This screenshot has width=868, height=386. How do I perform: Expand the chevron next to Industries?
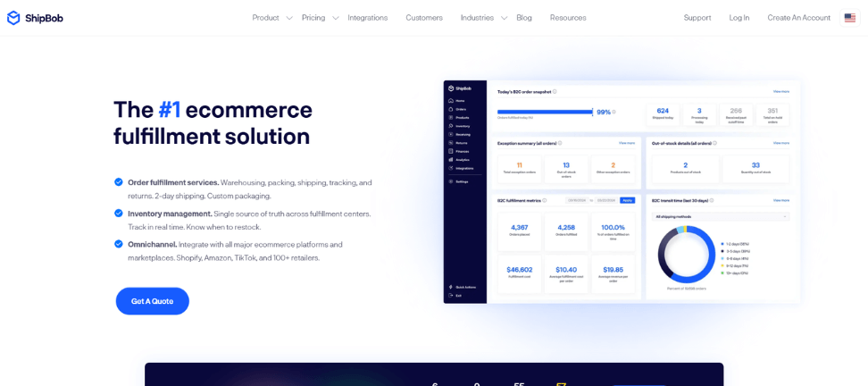point(504,18)
